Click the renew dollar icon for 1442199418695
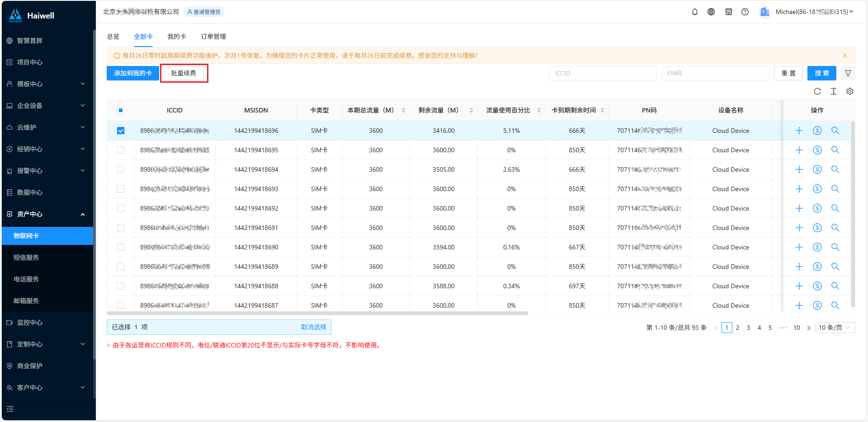 click(817, 150)
